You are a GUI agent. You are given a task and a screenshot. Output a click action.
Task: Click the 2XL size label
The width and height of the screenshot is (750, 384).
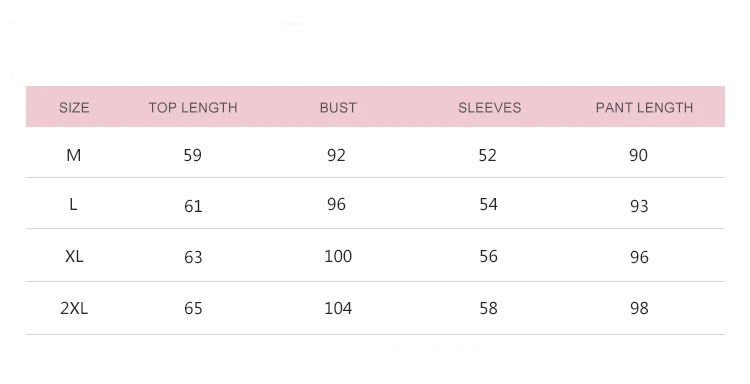(x=74, y=308)
